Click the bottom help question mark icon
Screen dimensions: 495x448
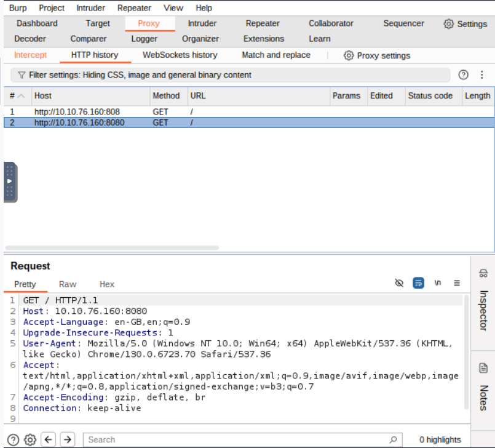point(14,440)
